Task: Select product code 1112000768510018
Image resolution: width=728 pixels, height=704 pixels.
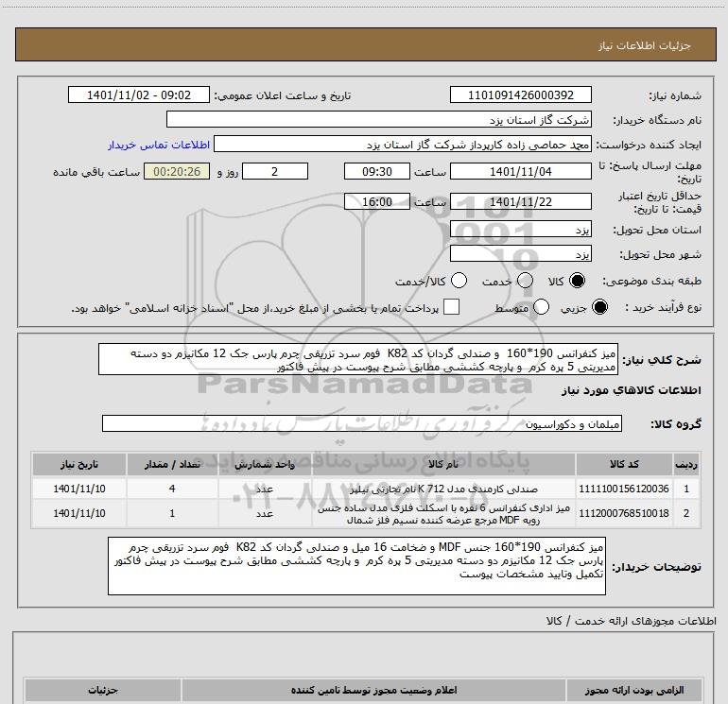Action: [624, 513]
